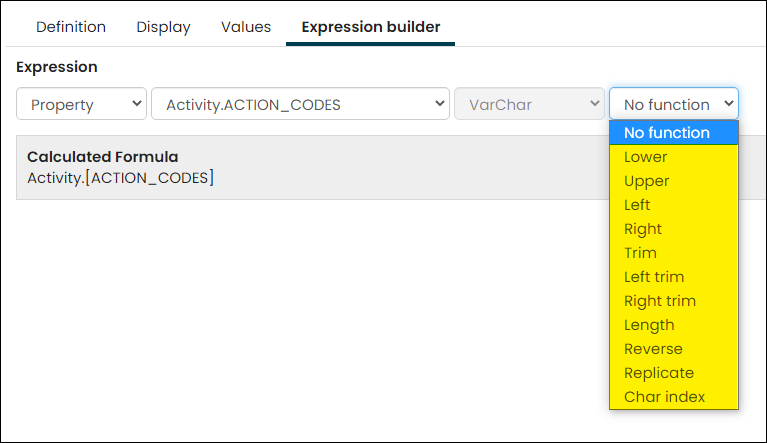Switch to the Definition tab
767x443 pixels.
pos(71,27)
